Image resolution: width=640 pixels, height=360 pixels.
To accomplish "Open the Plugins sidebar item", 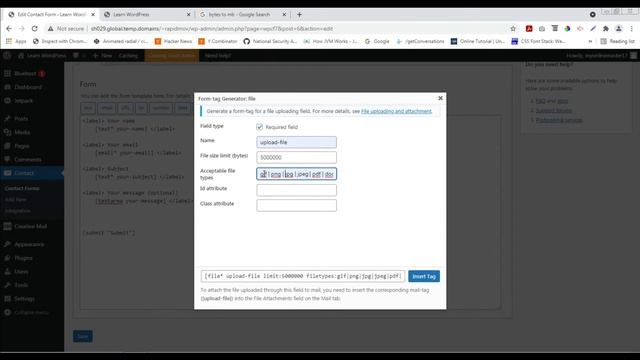I will (23, 258).
